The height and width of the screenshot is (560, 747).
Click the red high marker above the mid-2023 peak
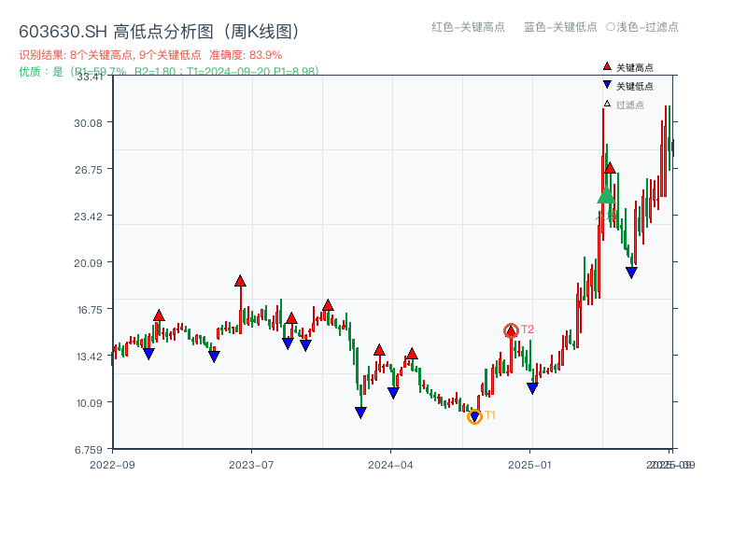(x=239, y=278)
